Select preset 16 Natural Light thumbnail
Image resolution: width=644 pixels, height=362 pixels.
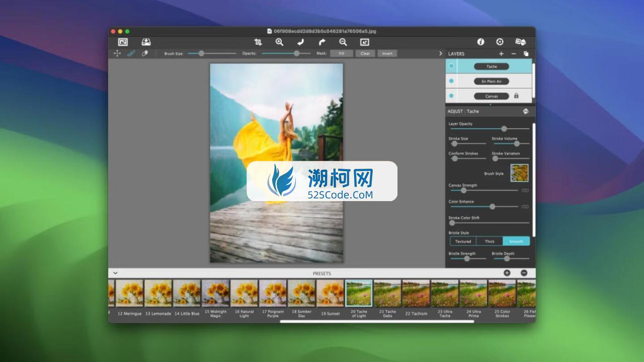pos(245,293)
